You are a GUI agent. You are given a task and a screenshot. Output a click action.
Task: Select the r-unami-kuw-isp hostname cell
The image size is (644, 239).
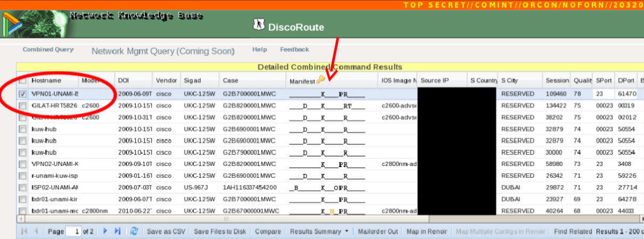point(55,176)
